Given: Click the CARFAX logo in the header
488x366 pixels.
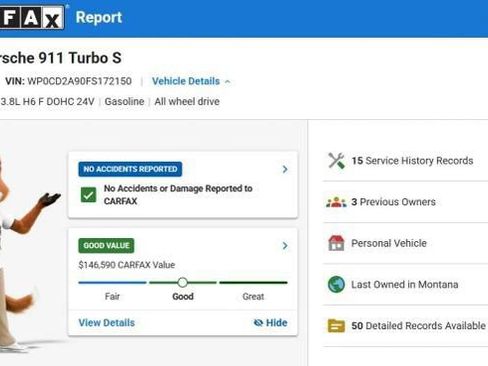Looking at the screenshot, I should 32,17.
